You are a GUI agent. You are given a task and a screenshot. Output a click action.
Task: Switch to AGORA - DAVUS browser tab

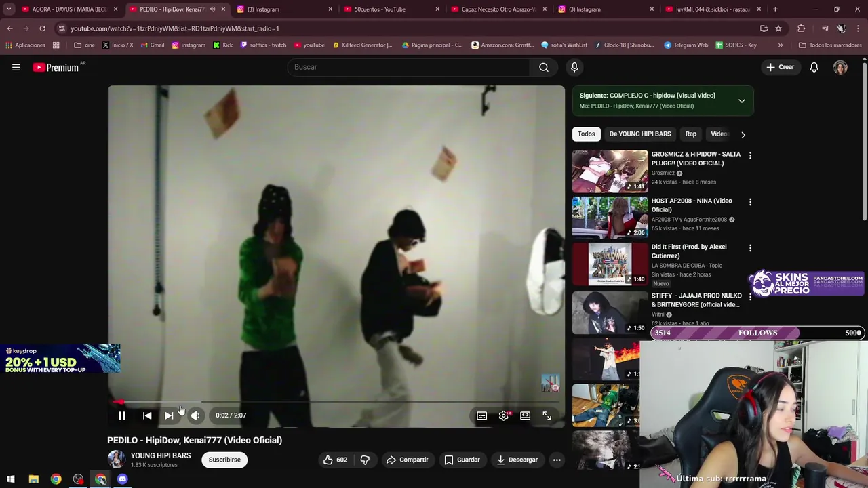tap(68, 9)
